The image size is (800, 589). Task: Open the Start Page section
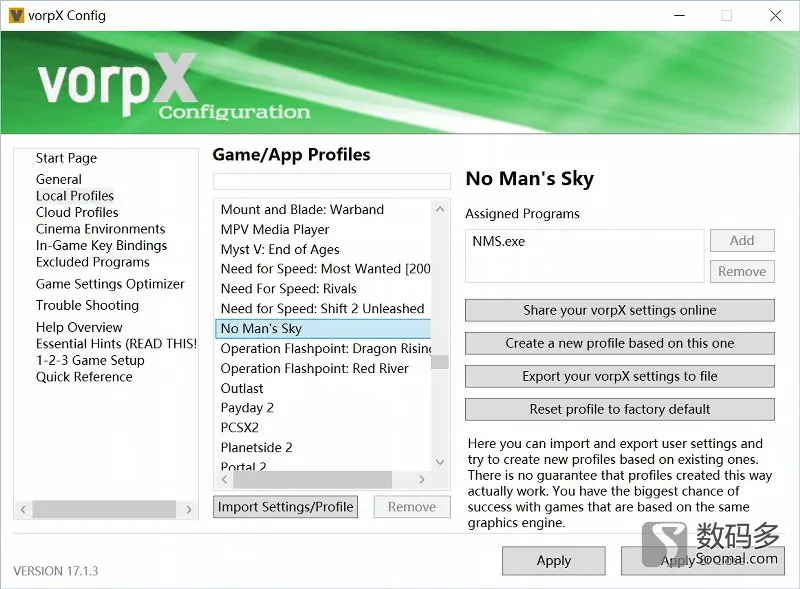[x=66, y=158]
